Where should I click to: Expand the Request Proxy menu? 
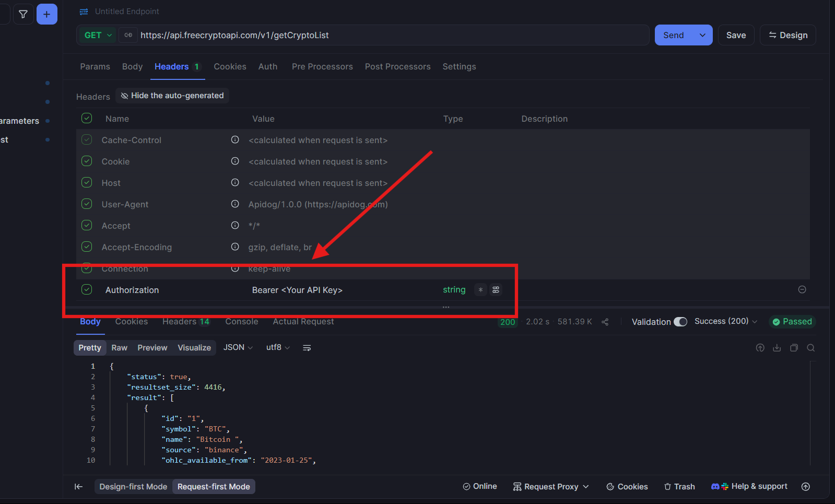click(551, 487)
